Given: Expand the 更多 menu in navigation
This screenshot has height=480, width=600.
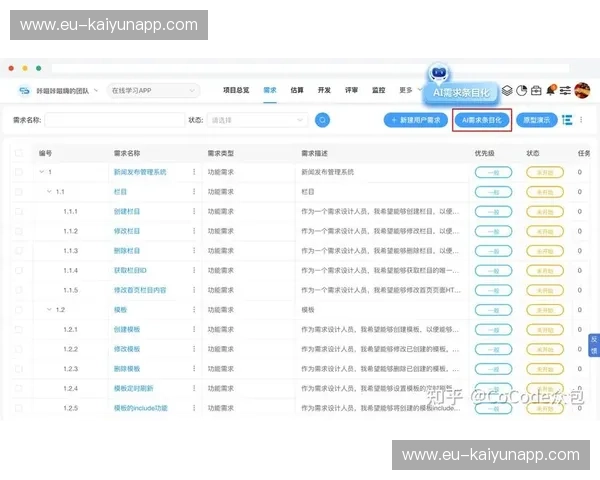Looking at the screenshot, I should [x=411, y=90].
